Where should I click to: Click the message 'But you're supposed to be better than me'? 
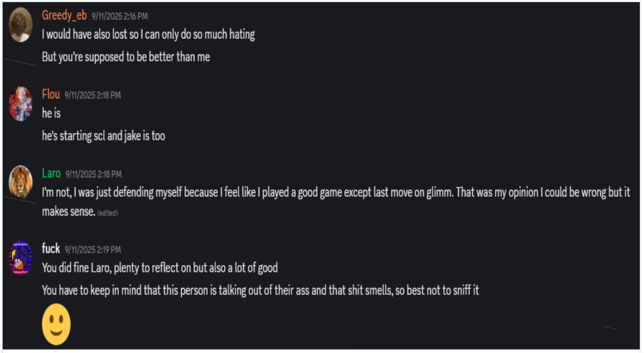[126, 56]
